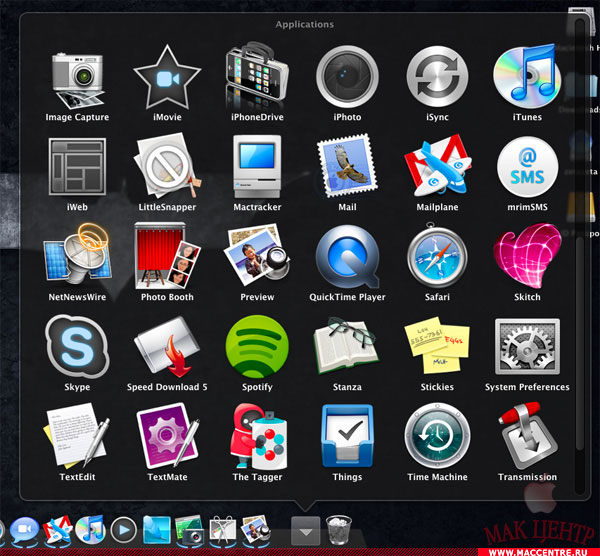This screenshot has height=556, width=600.
Task: Open the Trash in the Dock
Action: click(x=339, y=530)
